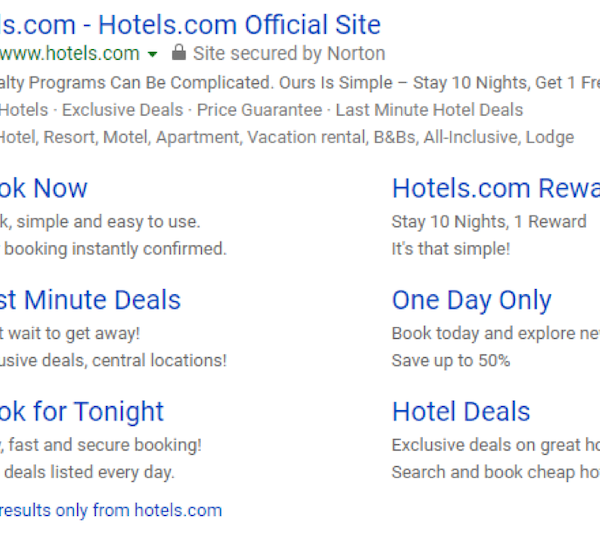The width and height of the screenshot is (600, 539).
Task: Show results only from hotels.com
Action: click(110, 510)
